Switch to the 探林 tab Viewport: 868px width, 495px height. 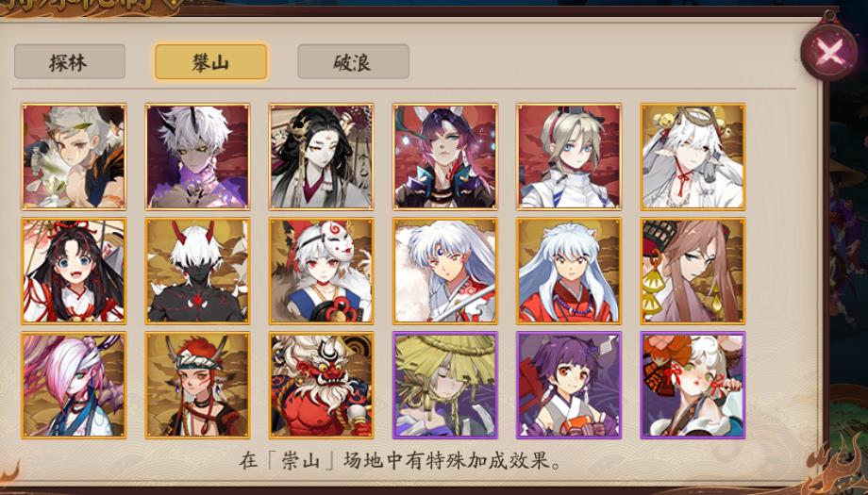[x=70, y=61]
